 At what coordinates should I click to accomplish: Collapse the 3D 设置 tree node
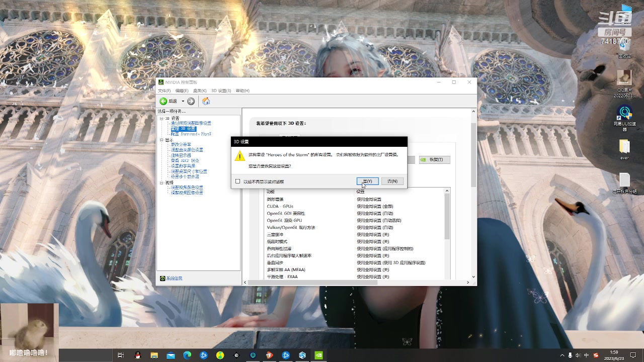[162, 119]
